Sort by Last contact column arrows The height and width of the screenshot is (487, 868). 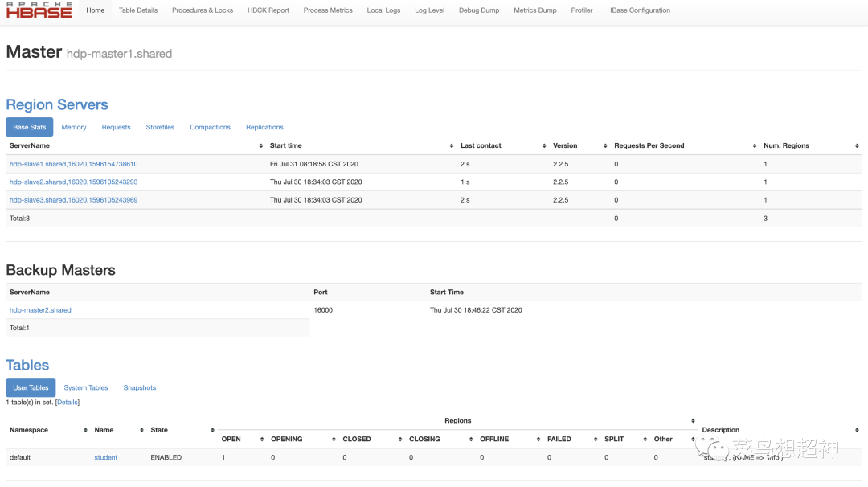544,146
